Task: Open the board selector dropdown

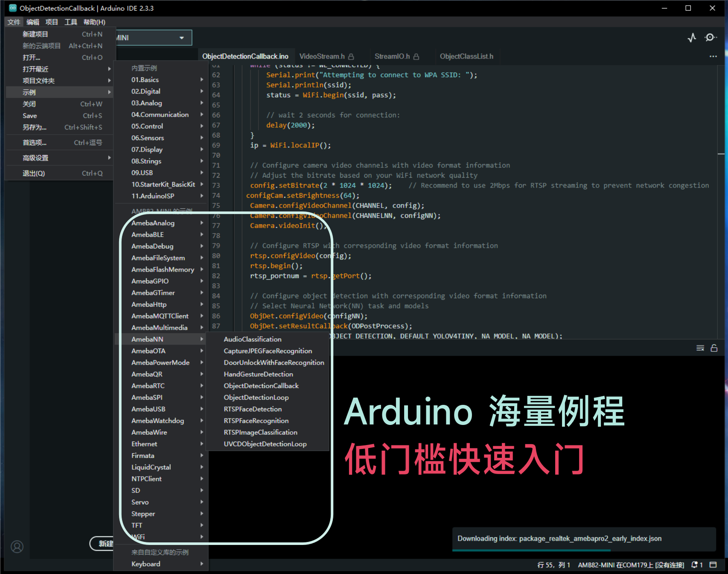Action: (x=153, y=38)
